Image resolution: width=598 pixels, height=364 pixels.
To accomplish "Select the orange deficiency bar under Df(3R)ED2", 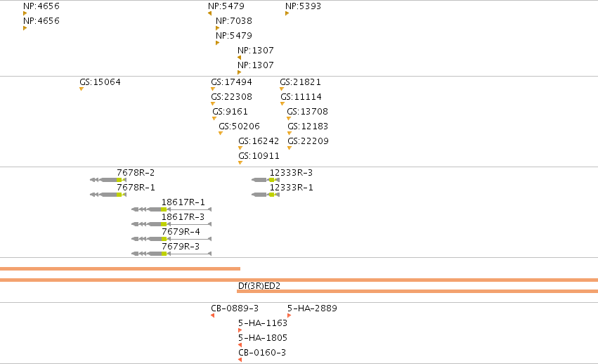I will coord(417,291).
